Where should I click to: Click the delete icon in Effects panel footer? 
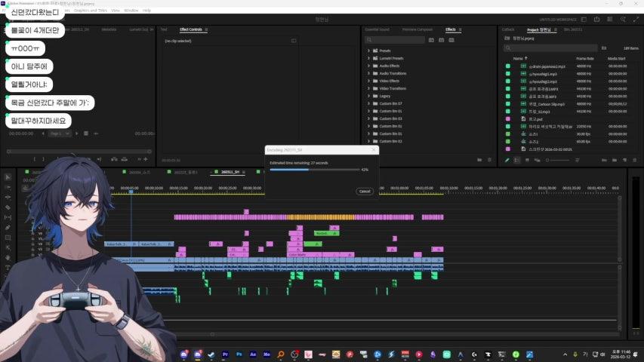pos(489,160)
